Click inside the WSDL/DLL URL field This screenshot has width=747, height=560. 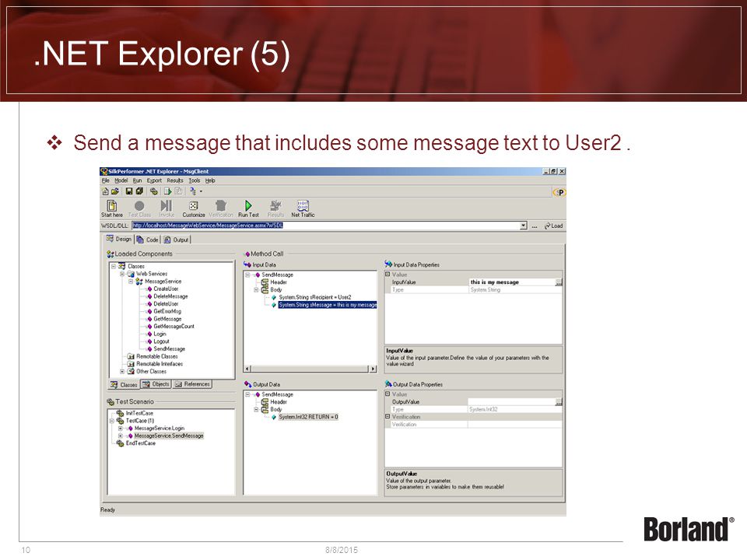click(326, 226)
